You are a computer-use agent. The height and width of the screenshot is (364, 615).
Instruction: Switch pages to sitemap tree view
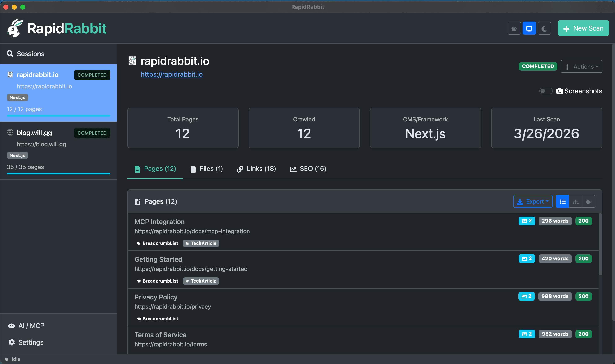575,201
